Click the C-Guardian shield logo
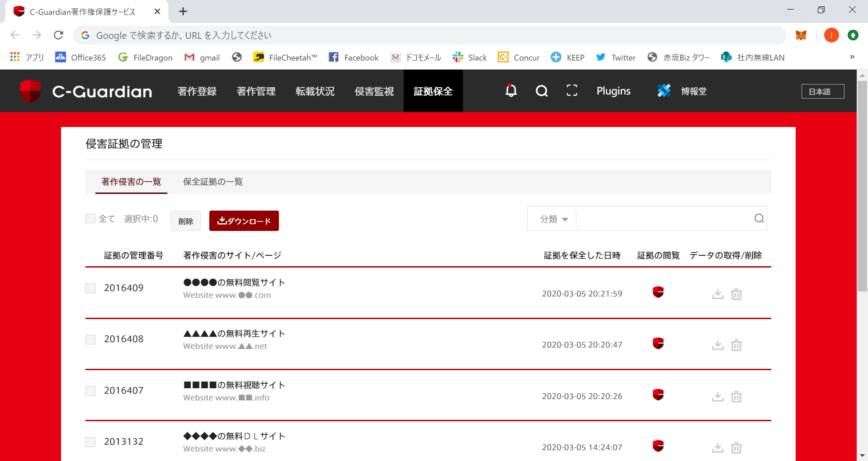Screen dimensions: 868x461 click(x=30, y=91)
